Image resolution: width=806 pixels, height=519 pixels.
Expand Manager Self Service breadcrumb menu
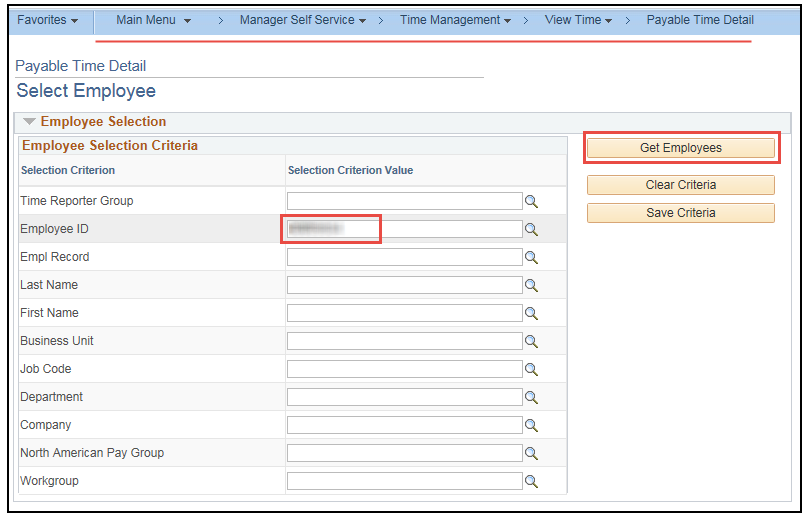point(303,20)
